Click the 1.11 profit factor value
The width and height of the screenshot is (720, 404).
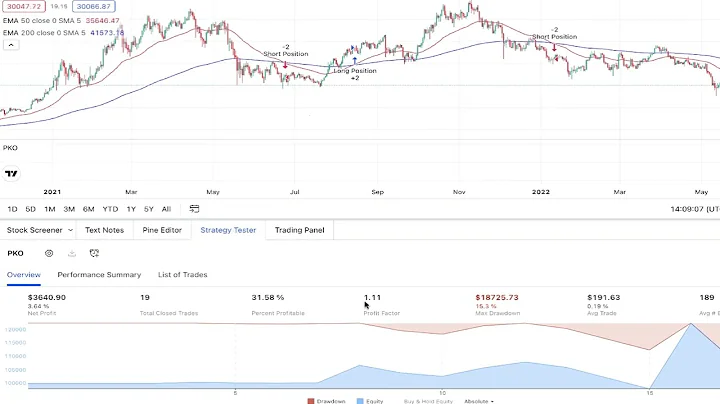click(372, 297)
